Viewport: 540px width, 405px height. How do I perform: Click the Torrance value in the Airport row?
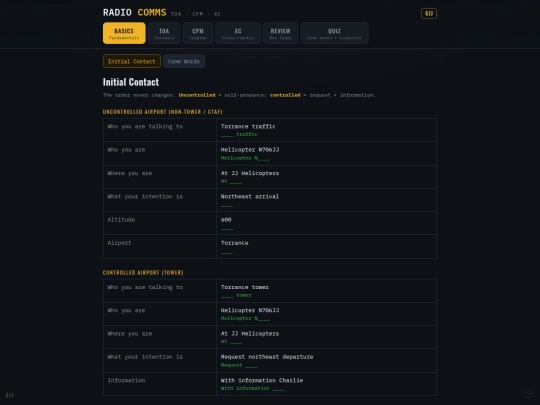(234, 243)
